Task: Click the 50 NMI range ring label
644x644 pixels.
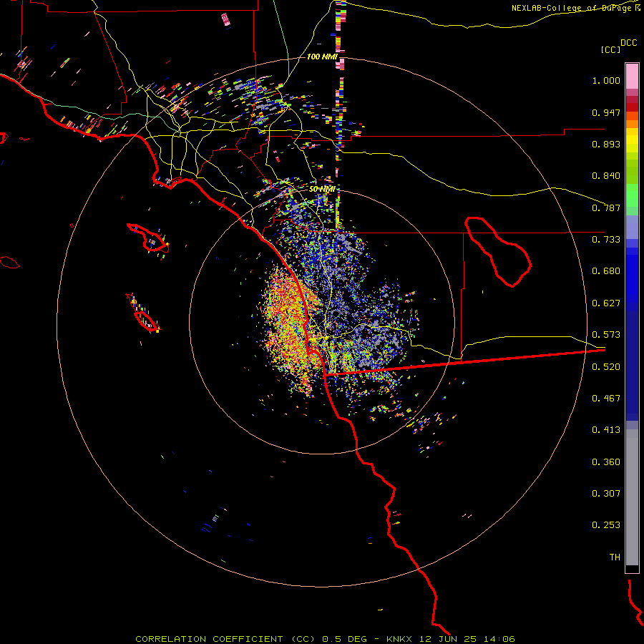Action: [x=322, y=190]
